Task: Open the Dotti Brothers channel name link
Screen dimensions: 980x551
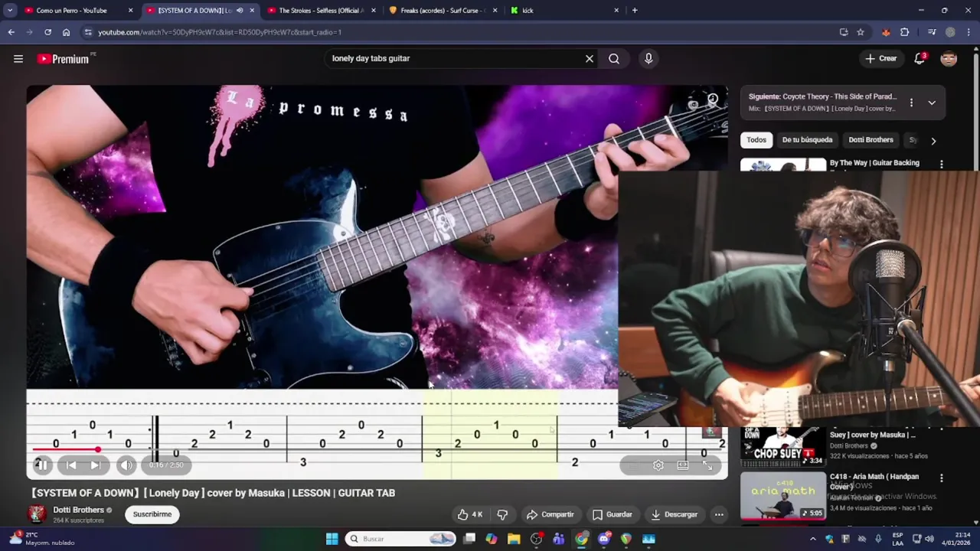Action: tap(78, 510)
